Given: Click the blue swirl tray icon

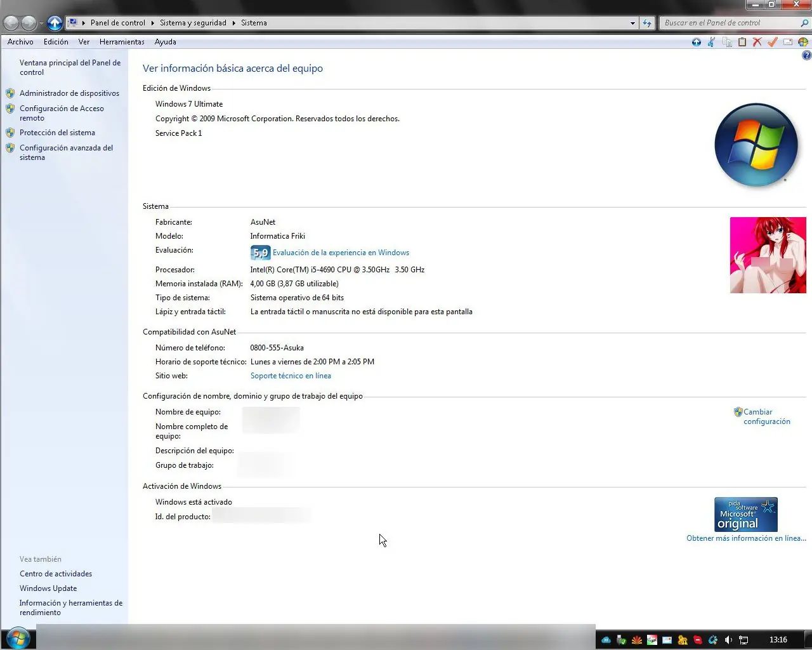Looking at the screenshot, I should [712, 640].
